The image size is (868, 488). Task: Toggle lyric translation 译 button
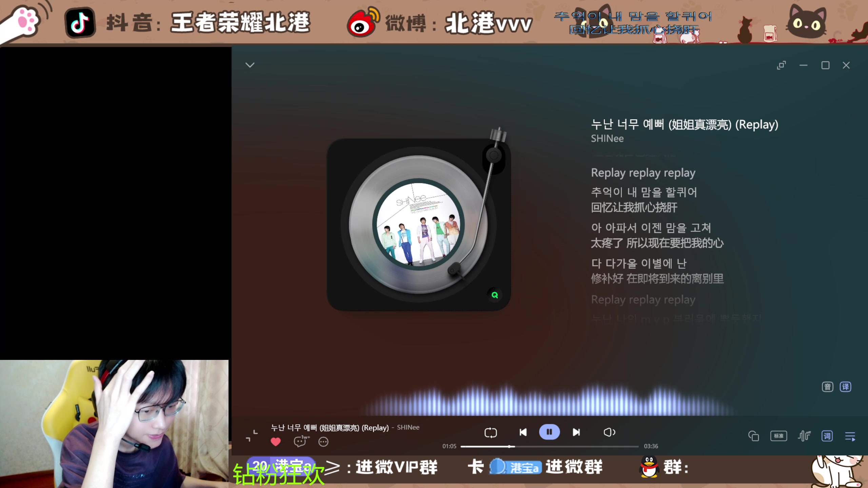coord(845,387)
